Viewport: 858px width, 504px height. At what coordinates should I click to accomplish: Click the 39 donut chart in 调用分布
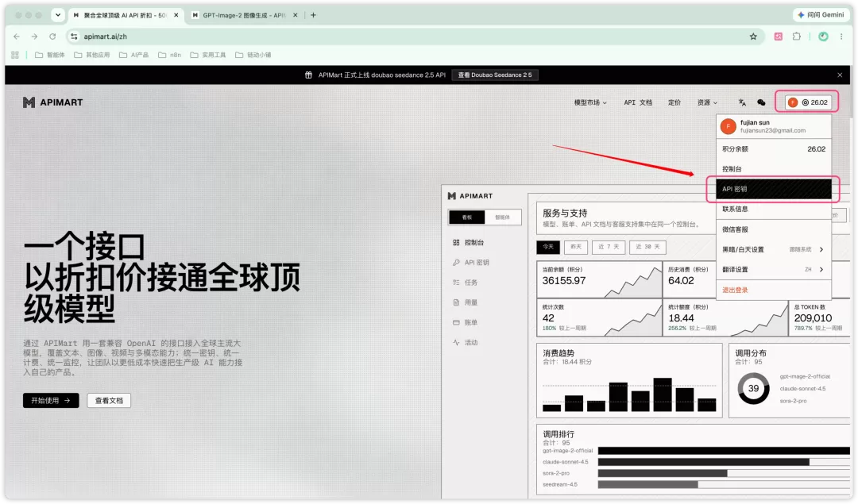click(x=753, y=389)
